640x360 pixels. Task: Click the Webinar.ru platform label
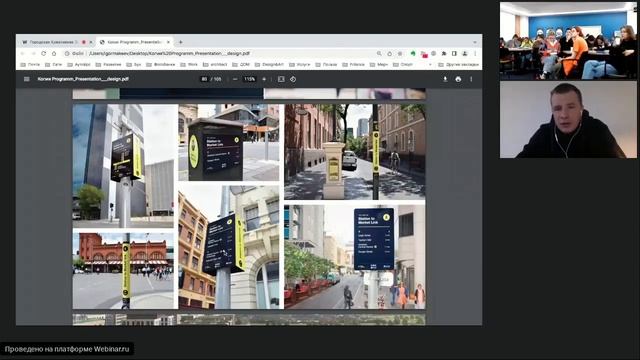pyautogui.click(x=67, y=349)
